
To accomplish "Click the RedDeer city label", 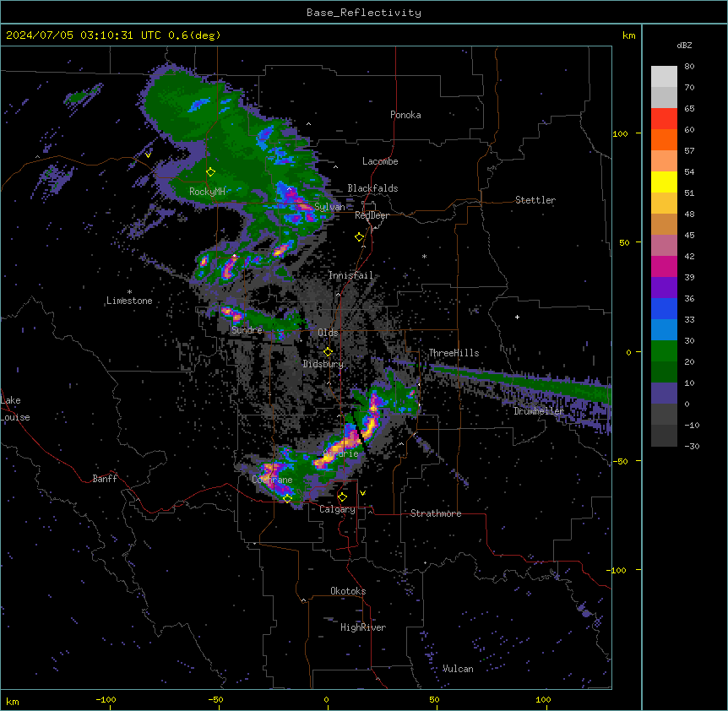I will click(x=372, y=215).
